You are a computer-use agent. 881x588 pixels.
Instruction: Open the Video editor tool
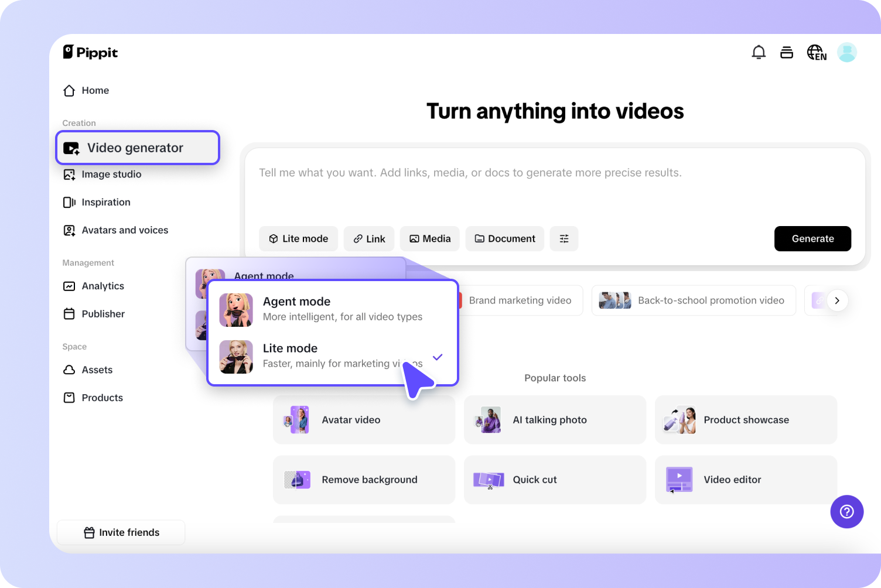(746, 480)
